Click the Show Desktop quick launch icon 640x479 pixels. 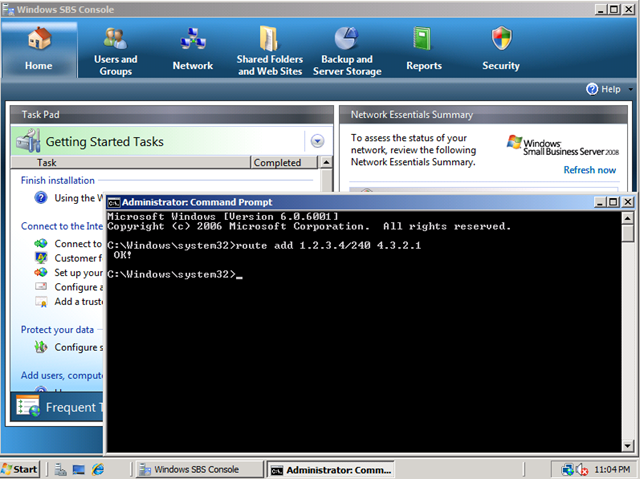(x=79, y=470)
